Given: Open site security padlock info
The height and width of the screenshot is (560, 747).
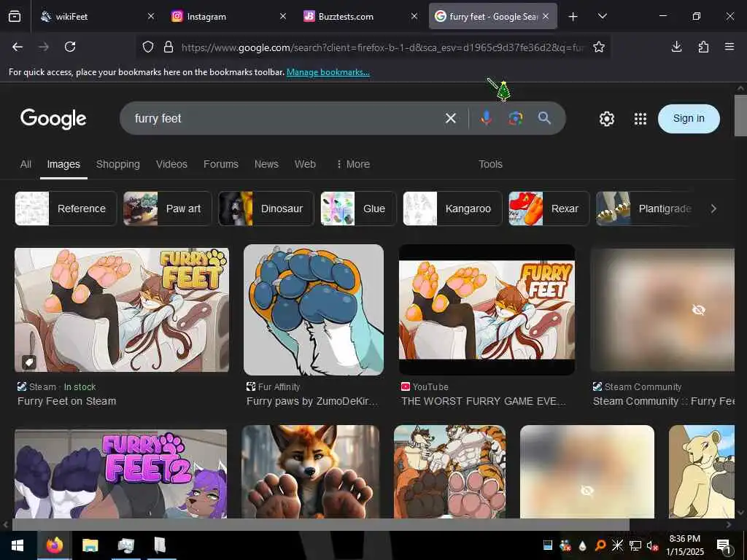Looking at the screenshot, I should 169,47.
